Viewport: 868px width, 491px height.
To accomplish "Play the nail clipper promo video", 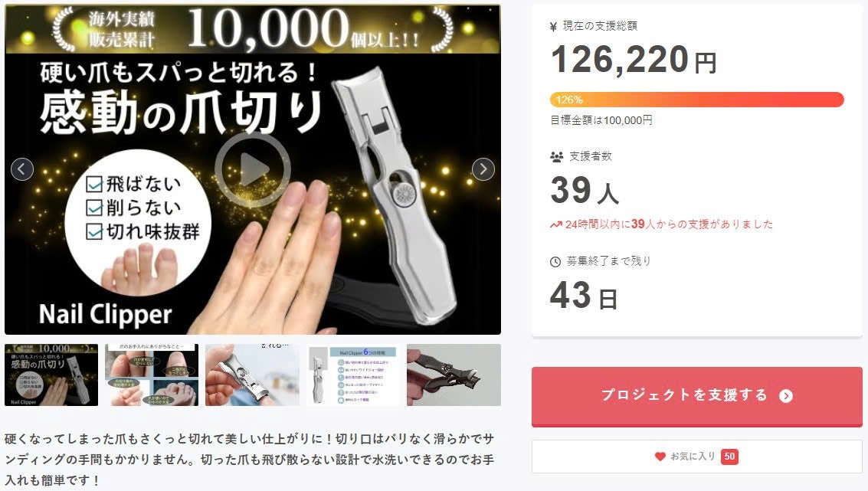I will pyautogui.click(x=252, y=169).
